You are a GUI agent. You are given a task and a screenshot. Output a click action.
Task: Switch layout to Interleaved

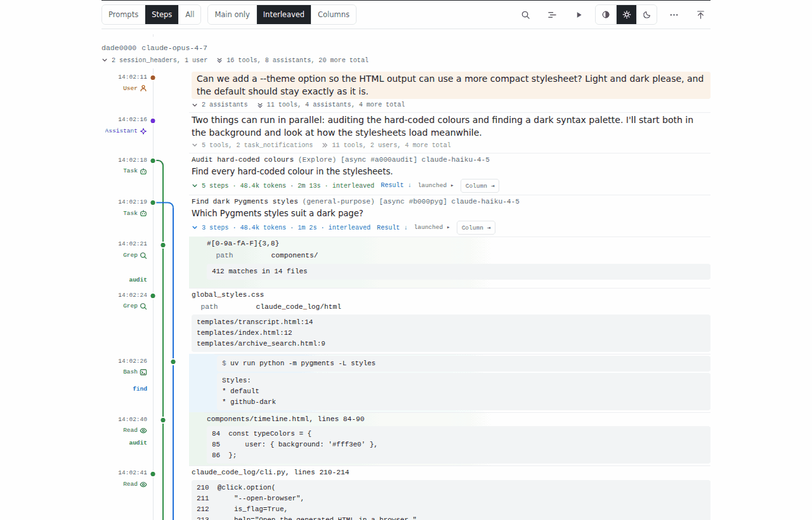click(x=284, y=15)
